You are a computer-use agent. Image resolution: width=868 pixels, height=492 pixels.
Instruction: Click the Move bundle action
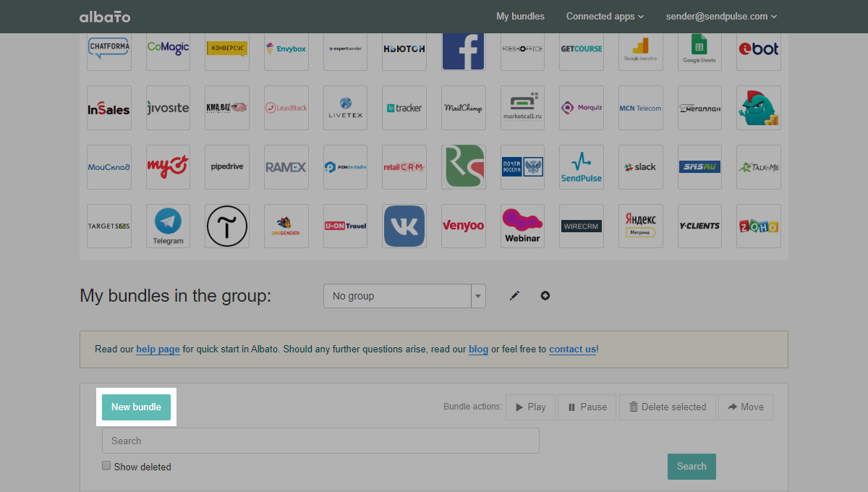coord(746,407)
